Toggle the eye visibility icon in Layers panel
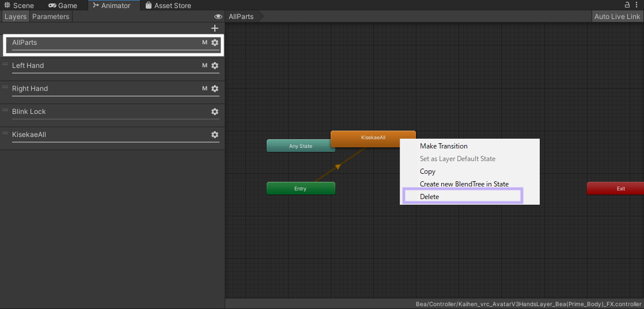 218,17
